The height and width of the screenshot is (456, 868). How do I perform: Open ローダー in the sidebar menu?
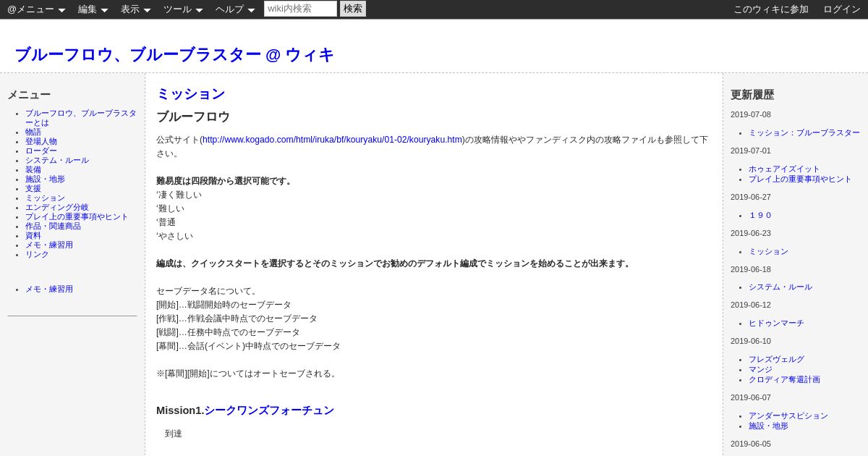[x=41, y=151]
